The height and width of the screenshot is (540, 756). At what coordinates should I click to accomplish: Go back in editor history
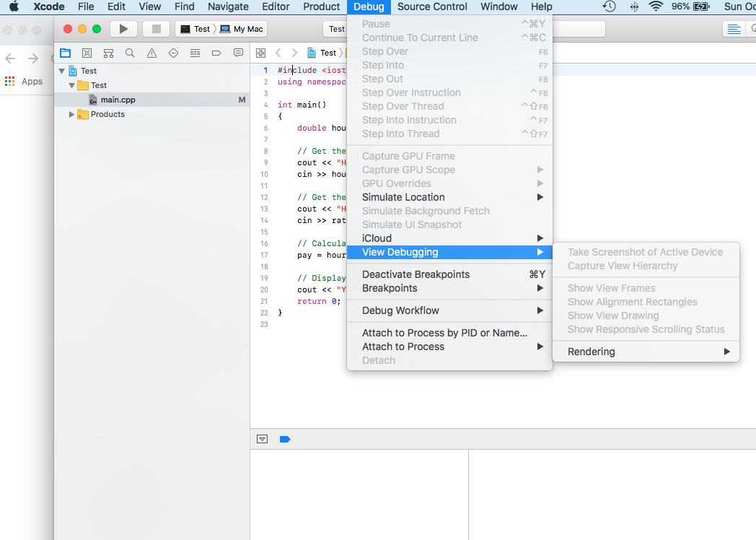pos(278,53)
